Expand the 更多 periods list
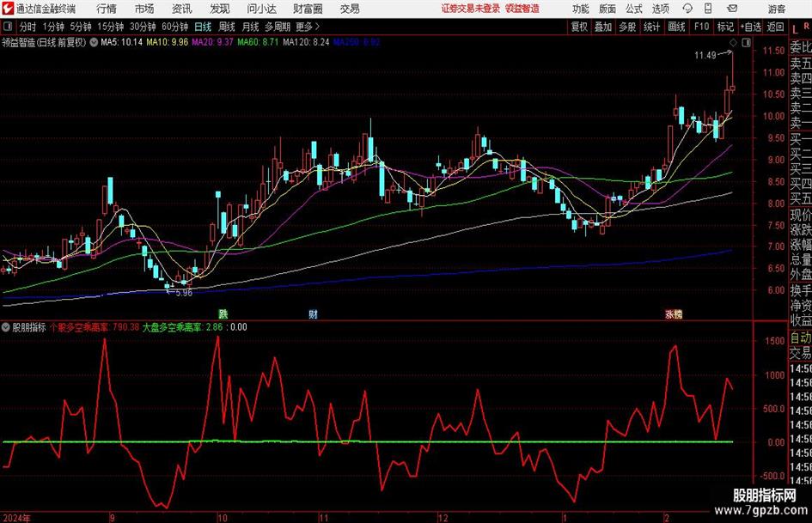Viewport: 812px width, 523px height. pyautogui.click(x=308, y=27)
